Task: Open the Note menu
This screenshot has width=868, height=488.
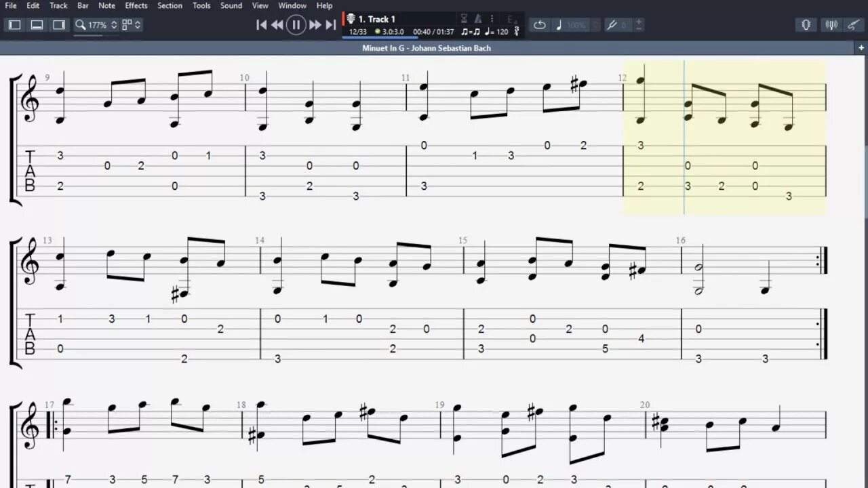Action: pos(106,5)
